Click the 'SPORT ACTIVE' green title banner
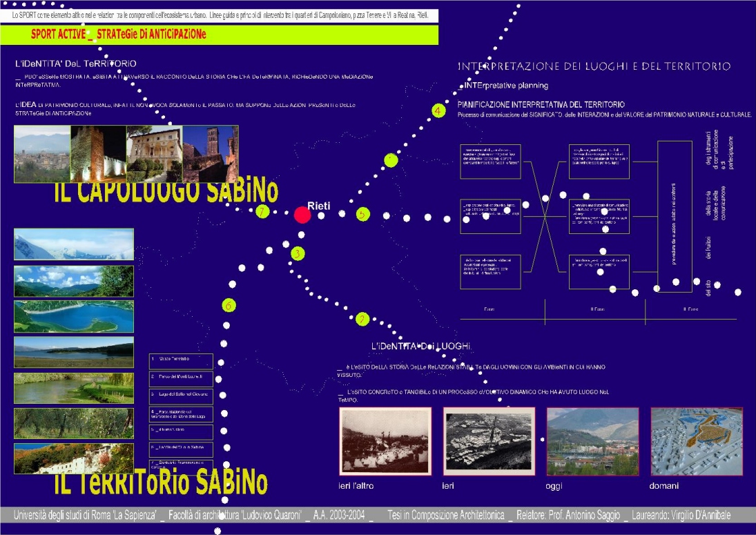Viewport: 756px width, 535px height. [x=219, y=34]
